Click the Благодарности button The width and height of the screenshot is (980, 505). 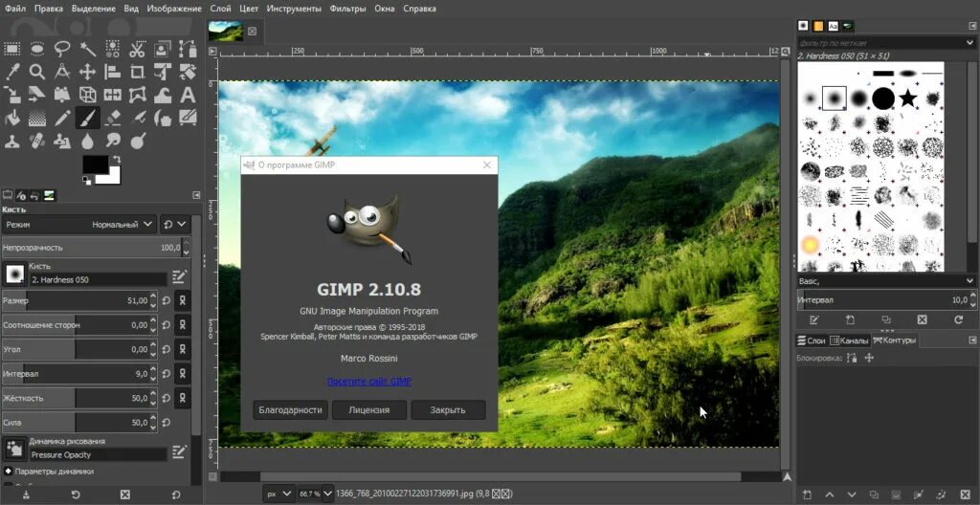(291, 410)
